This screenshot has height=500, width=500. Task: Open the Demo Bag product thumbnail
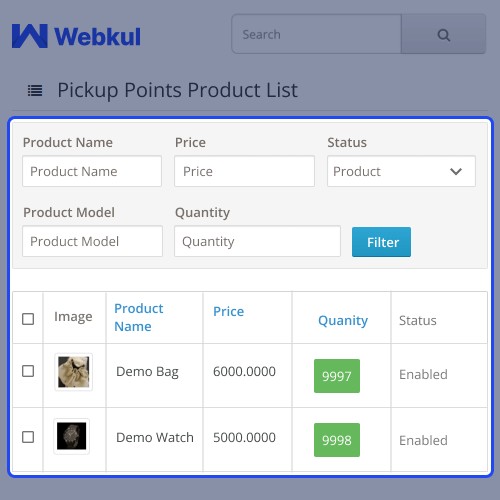(74, 372)
